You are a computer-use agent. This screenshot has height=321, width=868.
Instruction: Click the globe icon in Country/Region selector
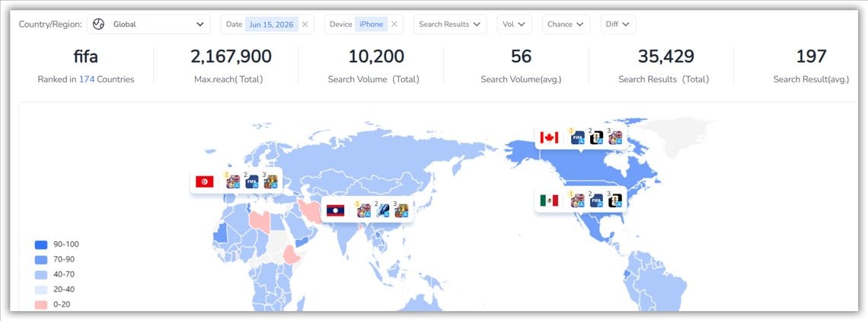[x=98, y=24]
